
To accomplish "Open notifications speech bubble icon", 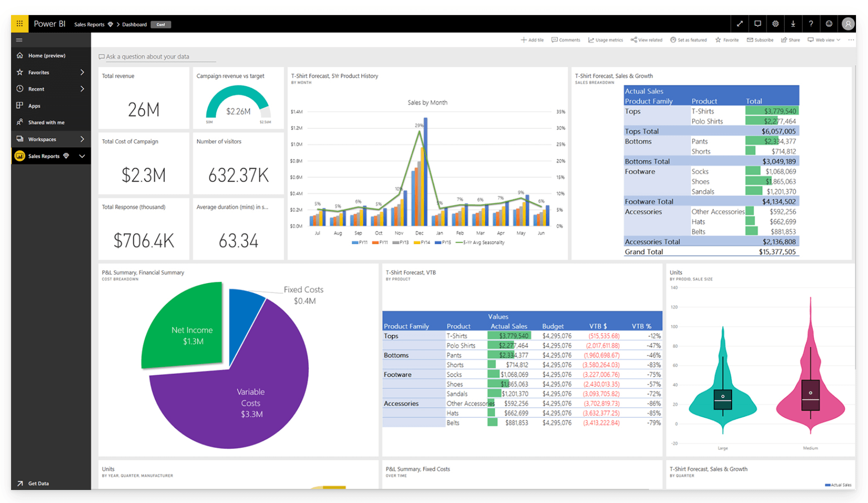I will (758, 24).
